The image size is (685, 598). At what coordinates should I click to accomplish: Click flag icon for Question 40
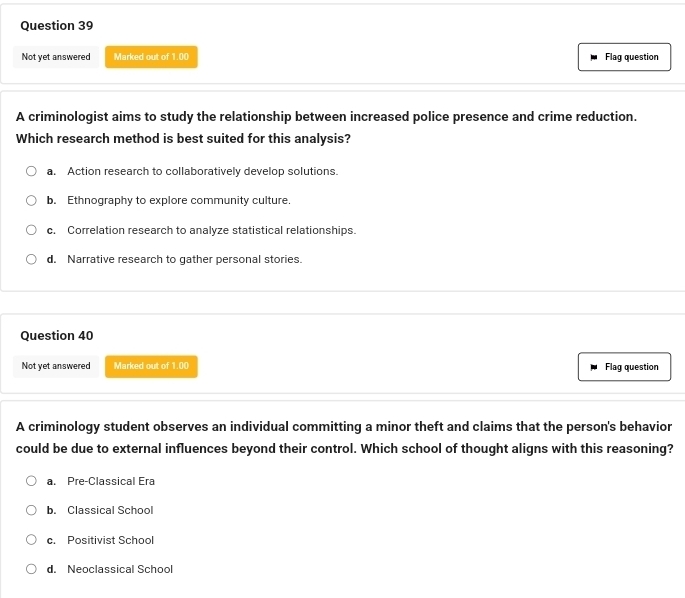point(594,367)
